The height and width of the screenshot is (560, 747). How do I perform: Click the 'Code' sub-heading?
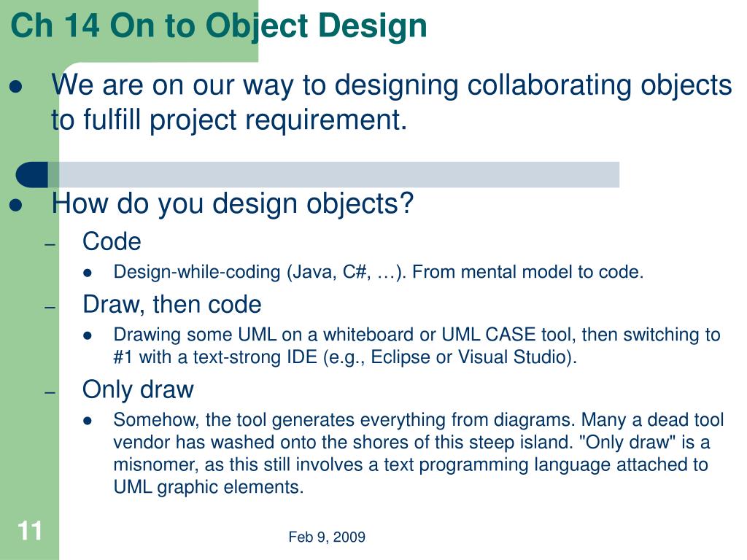tap(112, 241)
